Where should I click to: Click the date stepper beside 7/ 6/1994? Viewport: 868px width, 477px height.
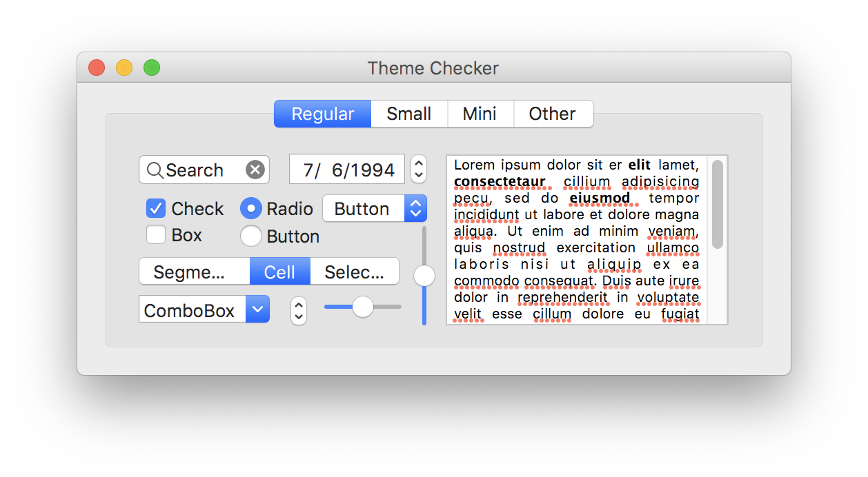[419, 169]
